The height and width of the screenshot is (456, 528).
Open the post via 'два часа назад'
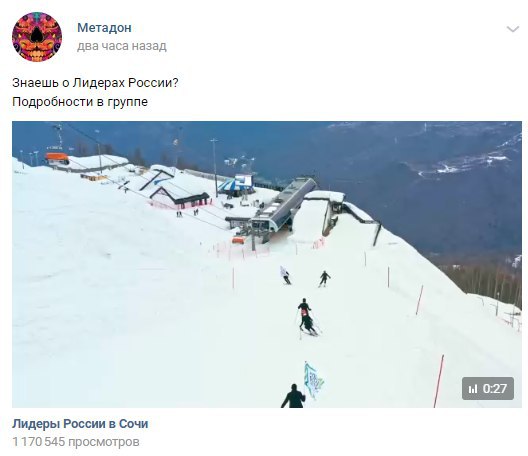point(122,46)
